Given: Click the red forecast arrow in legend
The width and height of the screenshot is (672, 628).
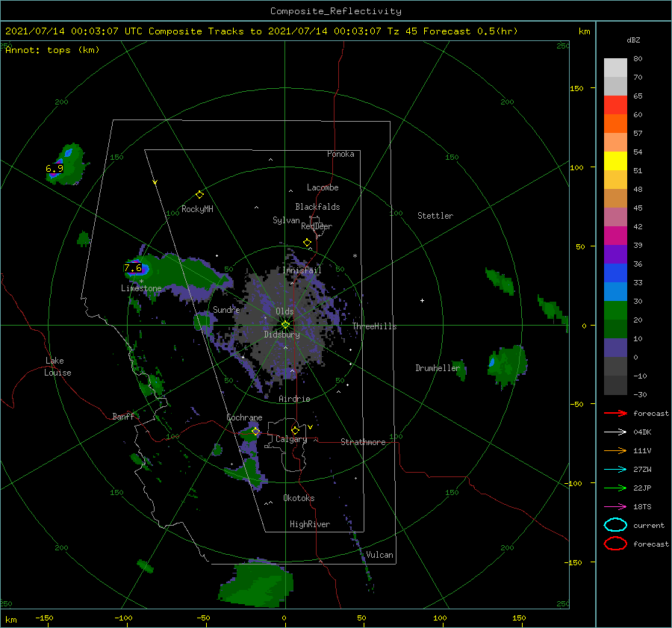Looking at the screenshot, I should 615,413.
